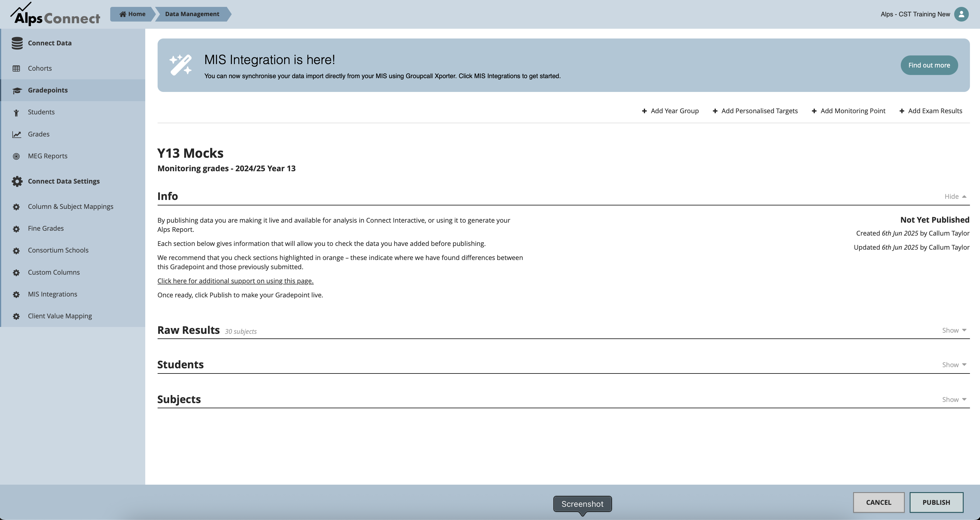
Task: Click the Connect Data database icon
Action: [17, 43]
